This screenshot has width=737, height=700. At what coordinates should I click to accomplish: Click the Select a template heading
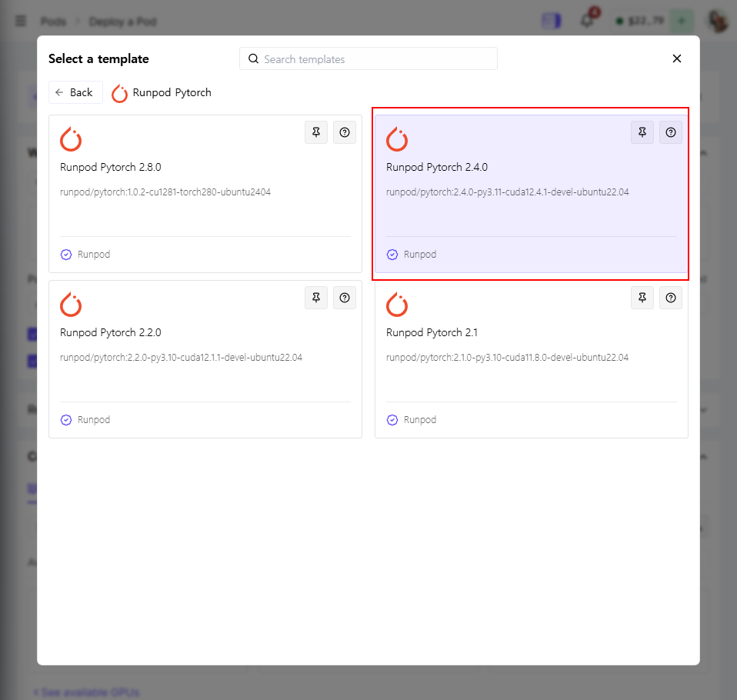pyautogui.click(x=98, y=58)
